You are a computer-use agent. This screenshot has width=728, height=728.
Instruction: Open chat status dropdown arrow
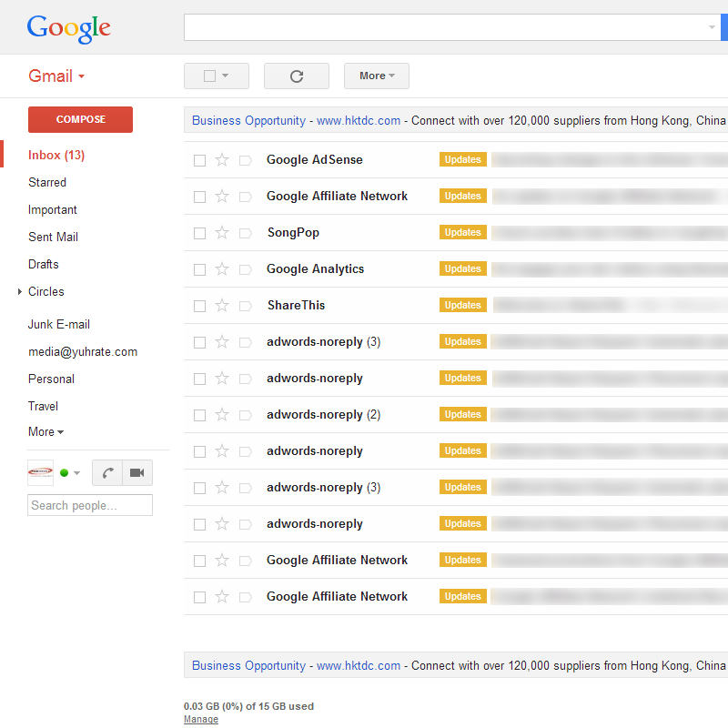tap(77, 473)
